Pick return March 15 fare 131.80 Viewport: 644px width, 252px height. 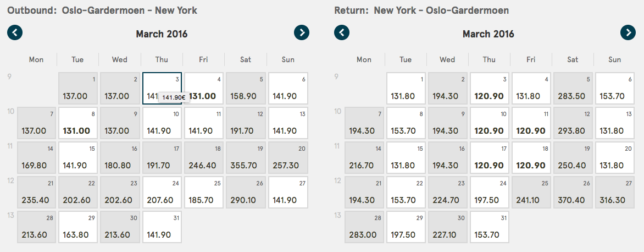[406, 158]
